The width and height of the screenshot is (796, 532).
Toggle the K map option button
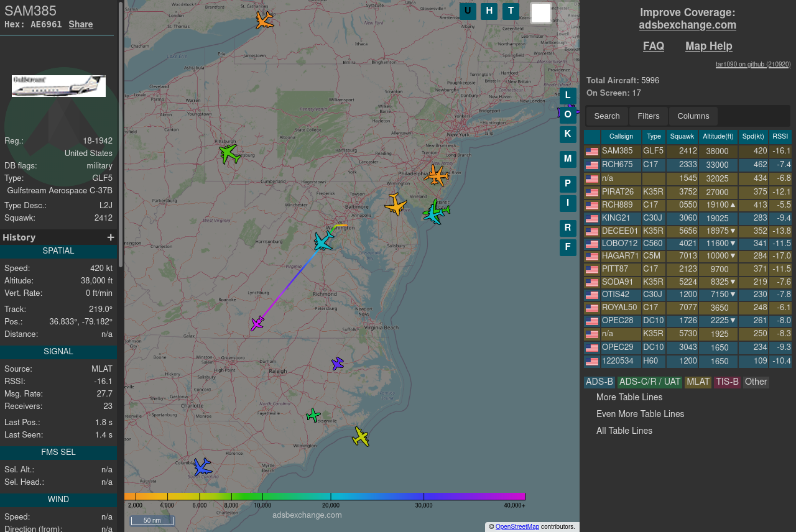(x=568, y=134)
